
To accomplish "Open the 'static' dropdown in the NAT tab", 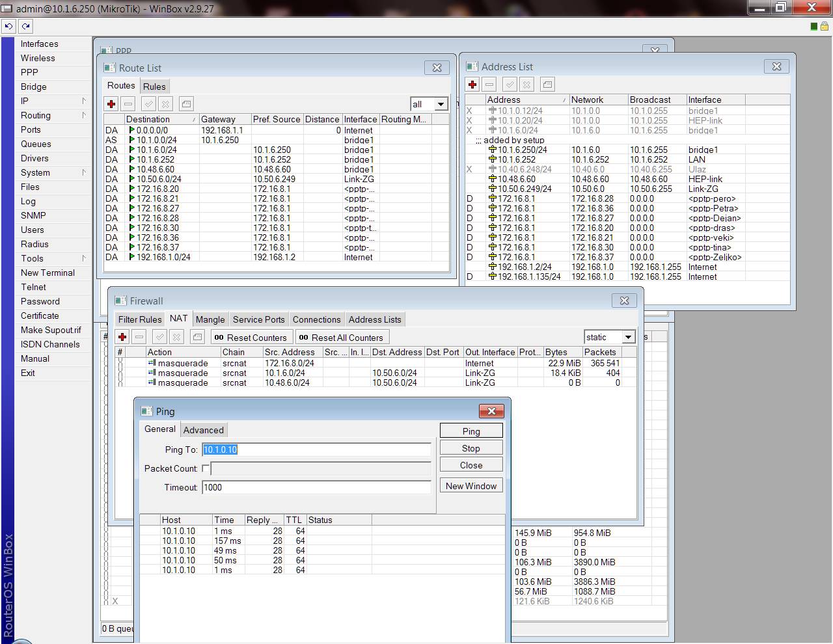I will pos(609,337).
